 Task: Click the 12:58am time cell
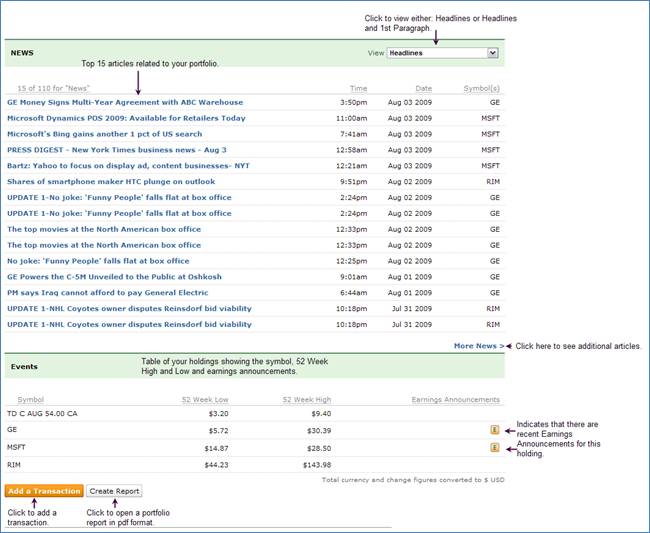pyautogui.click(x=352, y=150)
